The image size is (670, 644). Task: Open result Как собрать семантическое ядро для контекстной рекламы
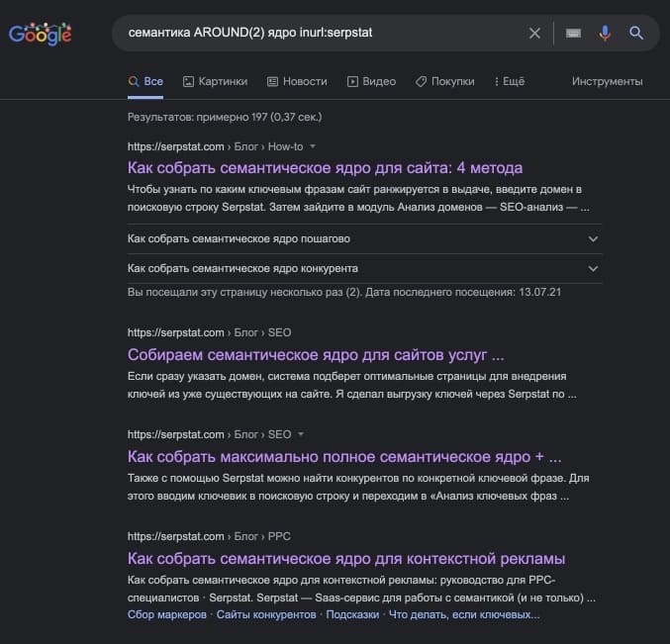(x=346, y=559)
